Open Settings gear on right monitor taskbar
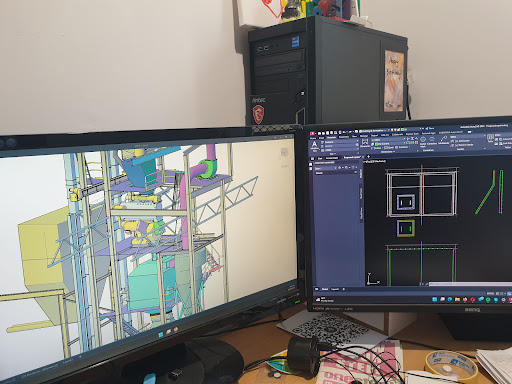Screen dimensions: 512x384 [x=503, y=300]
